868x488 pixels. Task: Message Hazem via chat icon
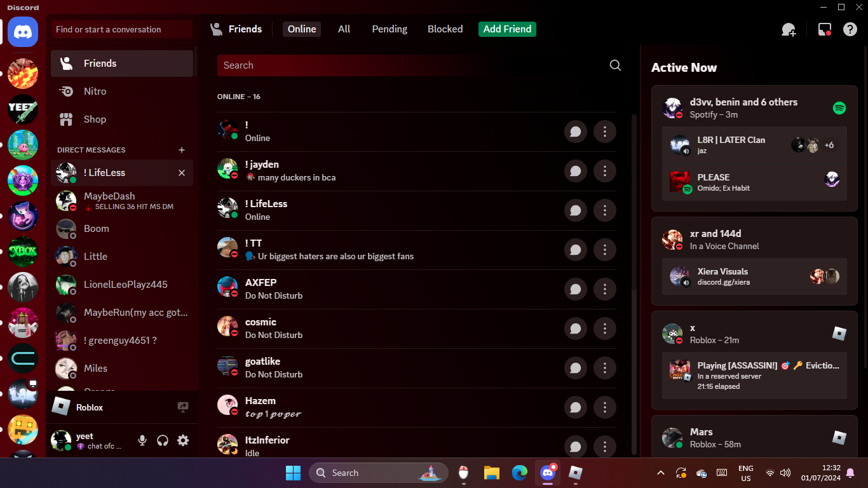click(576, 407)
